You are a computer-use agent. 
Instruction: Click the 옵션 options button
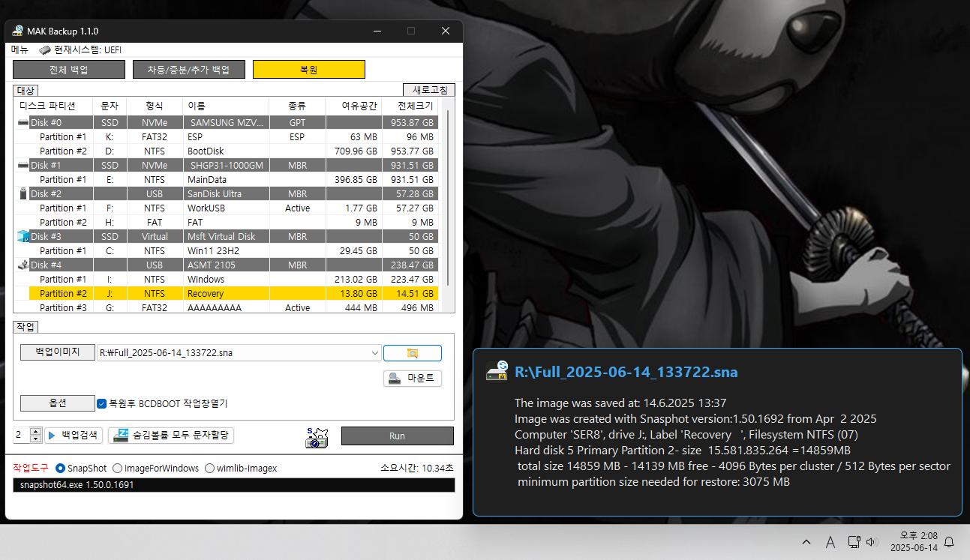coord(58,403)
